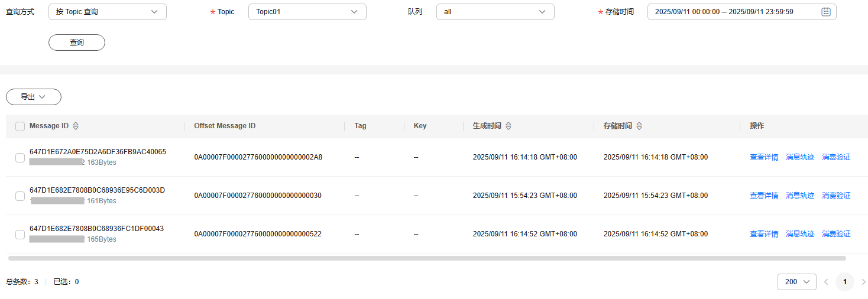Viewport: 868px width, 299px height.
Task: Expand the 导出 export dropdown
Action: pyautogui.click(x=34, y=97)
